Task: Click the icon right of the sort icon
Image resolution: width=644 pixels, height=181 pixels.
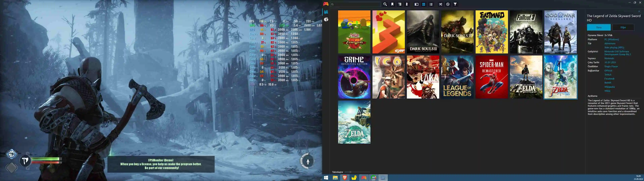Action: (407, 4)
